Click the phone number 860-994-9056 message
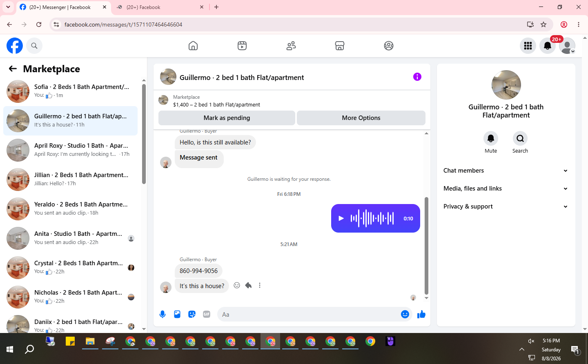 pos(198,271)
